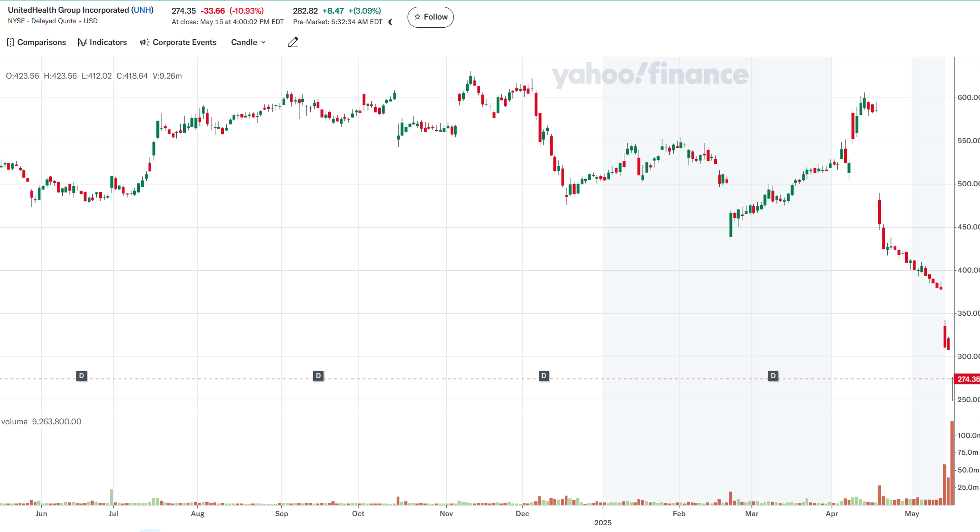980x532 pixels.
Task: Select the dividend D marker in September
Action: [318, 376]
